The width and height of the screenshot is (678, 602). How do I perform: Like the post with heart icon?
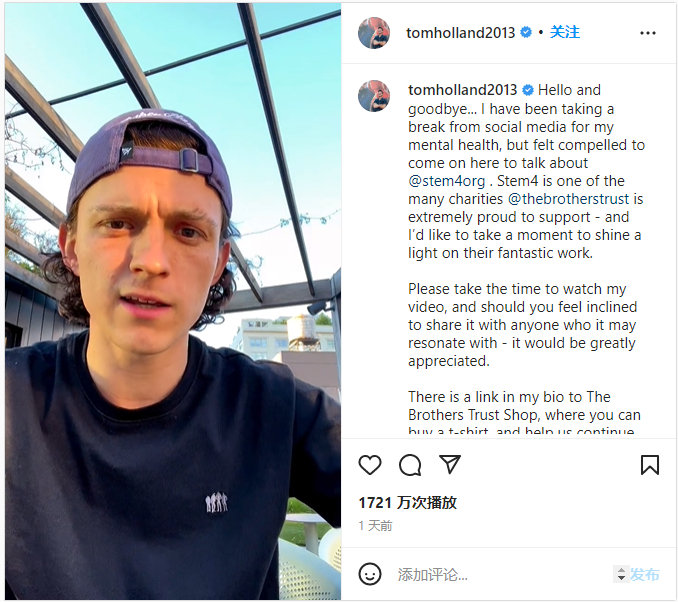[x=370, y=465]
